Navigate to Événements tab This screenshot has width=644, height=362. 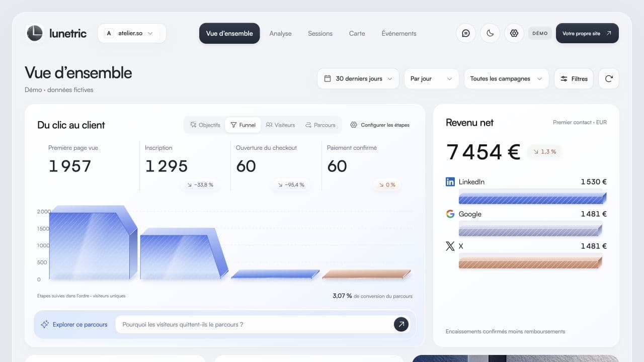[399, 33]
